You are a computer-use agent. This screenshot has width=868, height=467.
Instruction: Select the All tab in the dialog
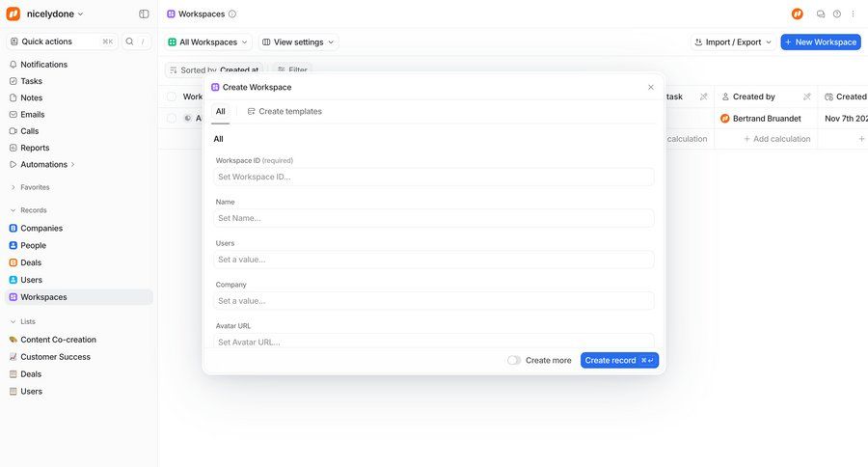[220, 111]
